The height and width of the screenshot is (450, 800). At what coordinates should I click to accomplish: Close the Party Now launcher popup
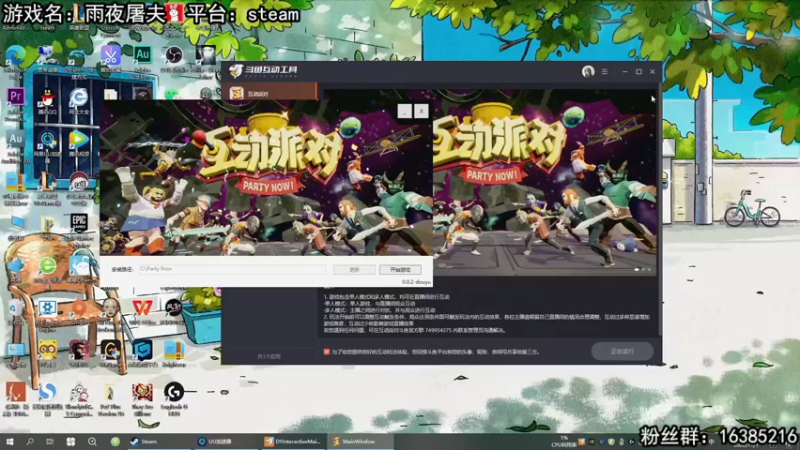[x=421, y=111]
